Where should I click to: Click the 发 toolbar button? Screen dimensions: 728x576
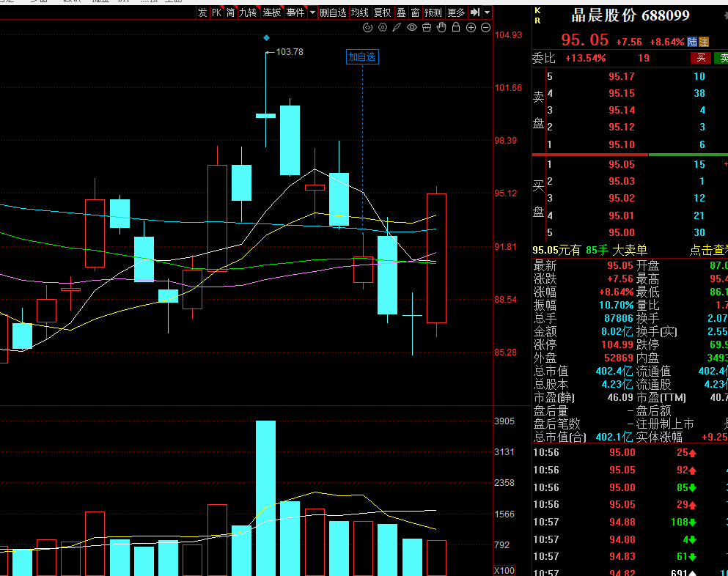click(202, 12)
